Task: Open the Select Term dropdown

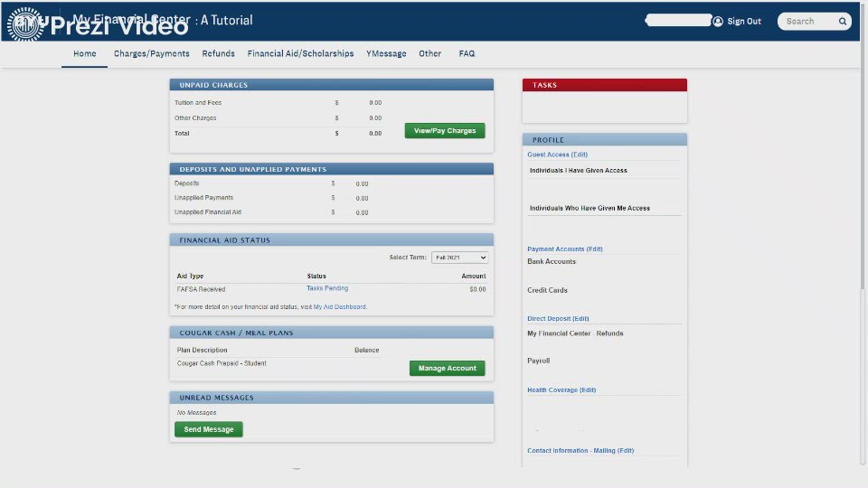Action: pos(459,258)
